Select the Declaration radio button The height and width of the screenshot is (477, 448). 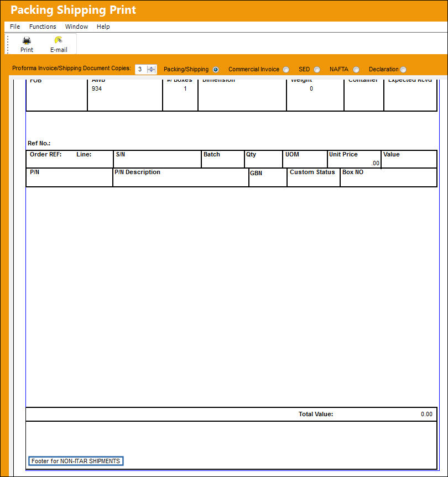click(x=403, y=70)
